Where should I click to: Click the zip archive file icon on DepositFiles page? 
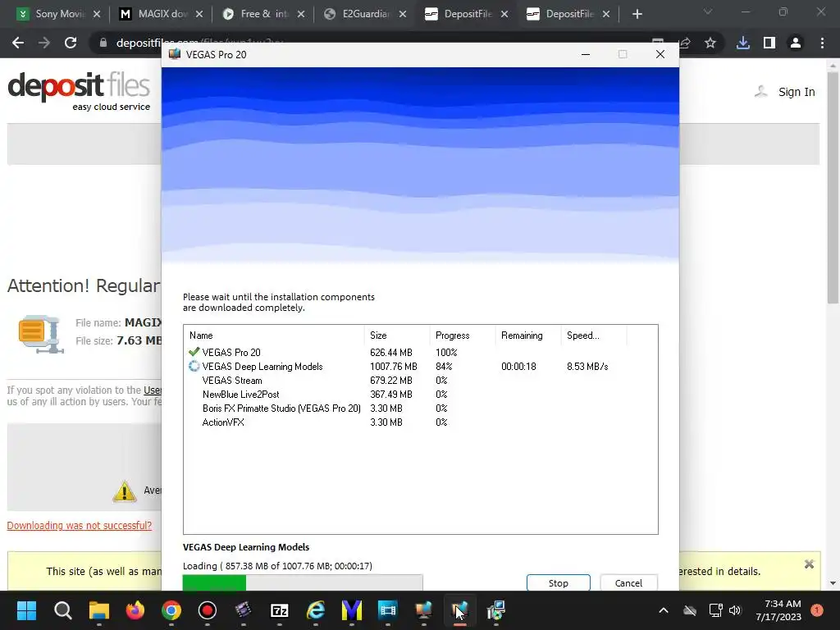point(41,335)
